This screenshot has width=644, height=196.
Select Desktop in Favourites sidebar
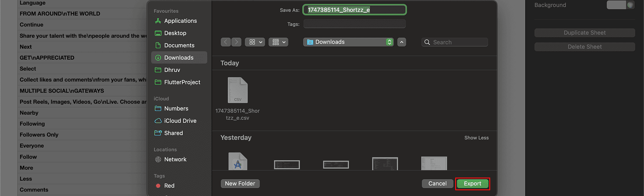(x=175, y=33)
